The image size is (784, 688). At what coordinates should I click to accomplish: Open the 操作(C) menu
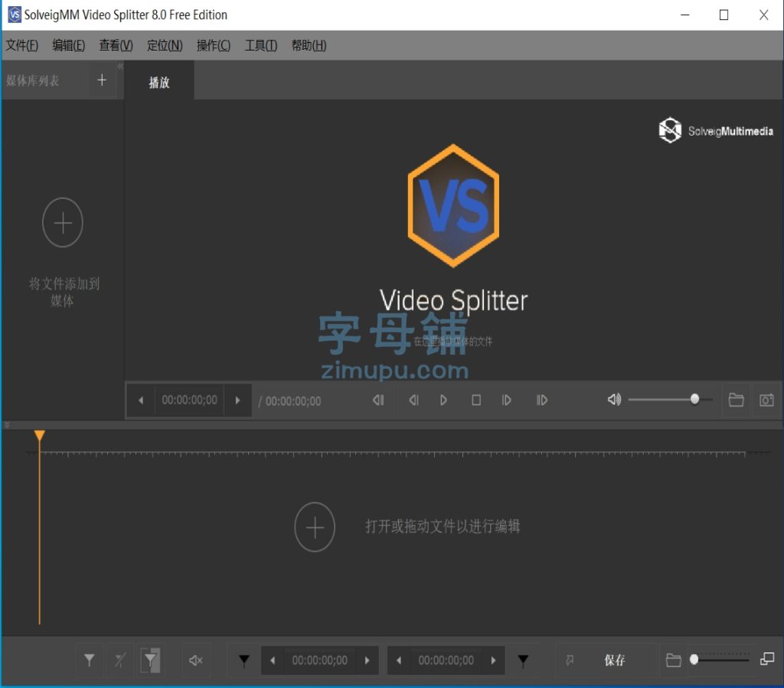pos(214,45)
